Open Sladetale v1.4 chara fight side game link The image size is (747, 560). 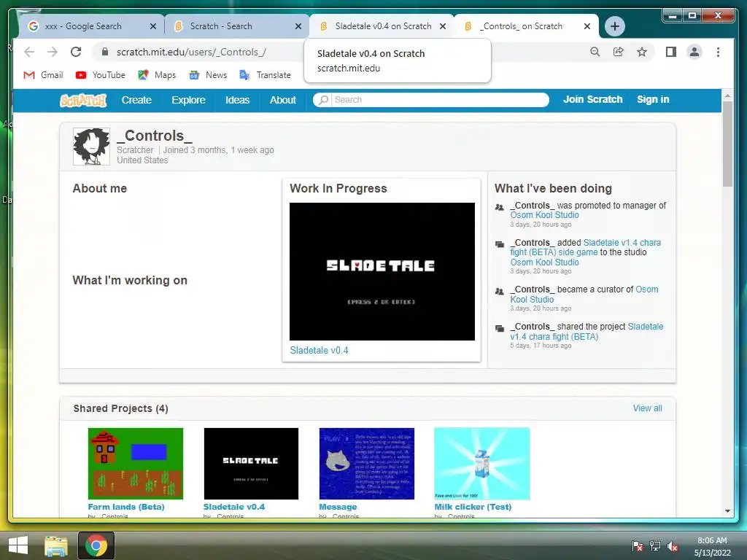tap(586, 248)
